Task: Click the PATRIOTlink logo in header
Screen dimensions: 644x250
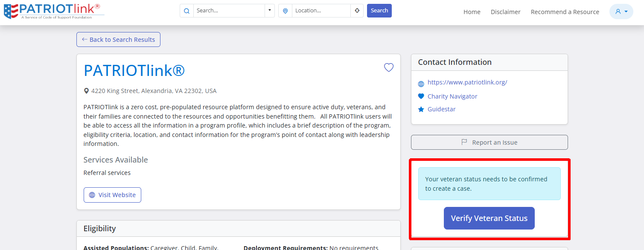Action: 54,11
